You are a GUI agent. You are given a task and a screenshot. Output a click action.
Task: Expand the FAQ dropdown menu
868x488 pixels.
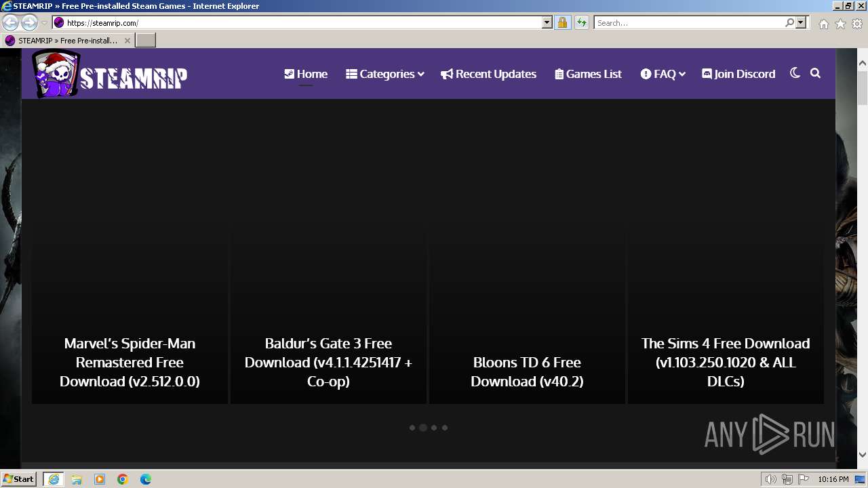pyautogui.click(x=663, y=74)
